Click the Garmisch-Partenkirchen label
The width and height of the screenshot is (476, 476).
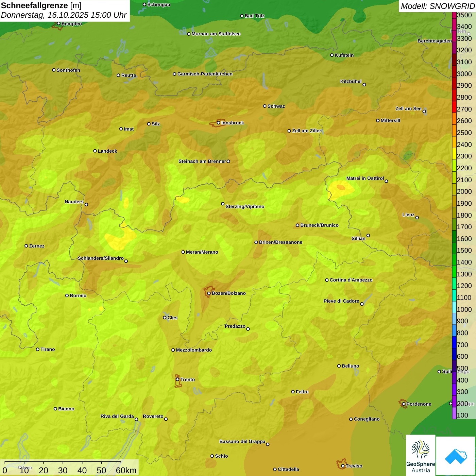[x=205, y=74]
